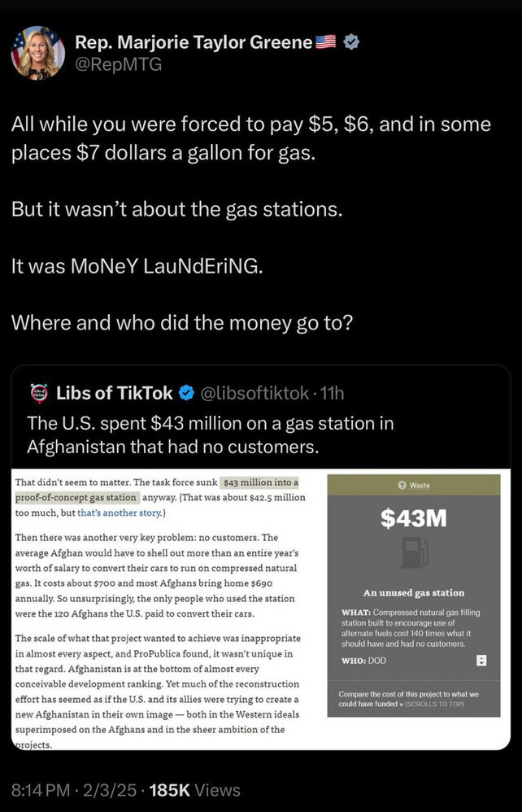Click the @libsoftiktok handle

pos(254,393)
